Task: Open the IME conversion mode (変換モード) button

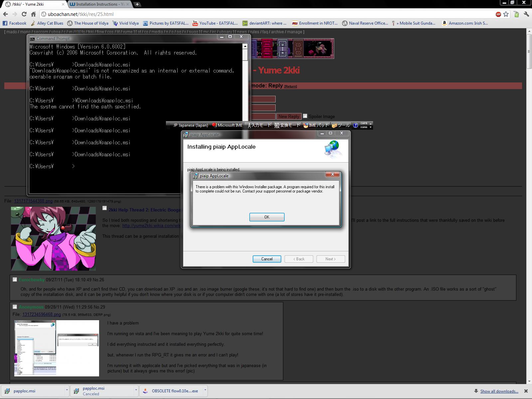Action: (x=287, y=125)
